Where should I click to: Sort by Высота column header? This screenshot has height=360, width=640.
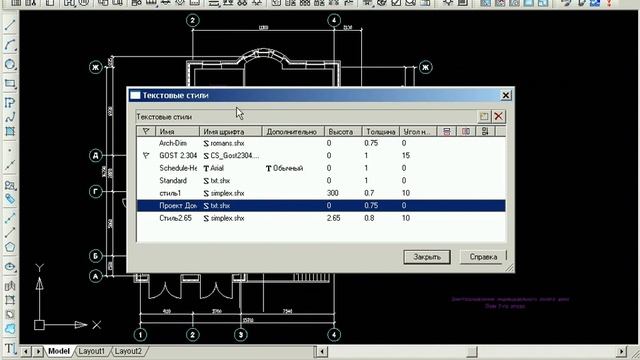[x=343, y=131]
